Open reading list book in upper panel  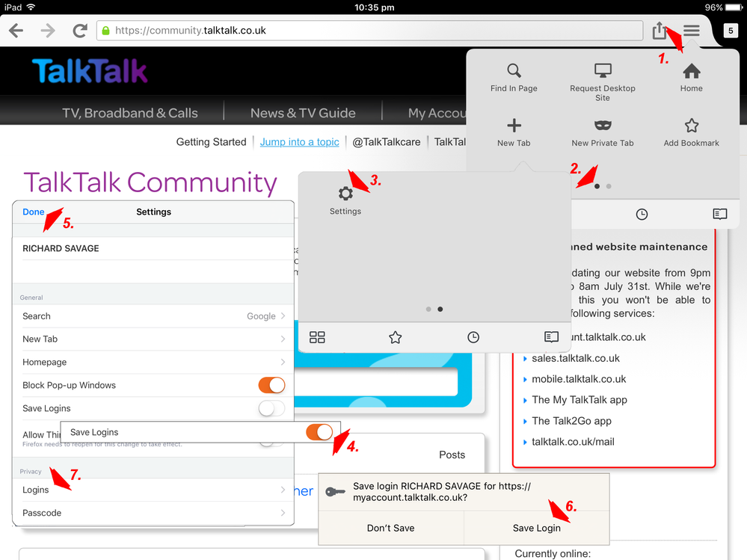[x=720, y=215]
